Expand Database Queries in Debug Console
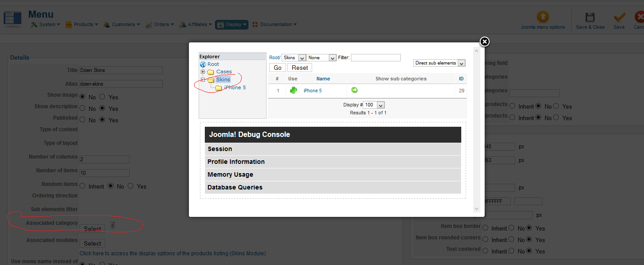Viewport: 644px width, 265px height. (333, 187)
